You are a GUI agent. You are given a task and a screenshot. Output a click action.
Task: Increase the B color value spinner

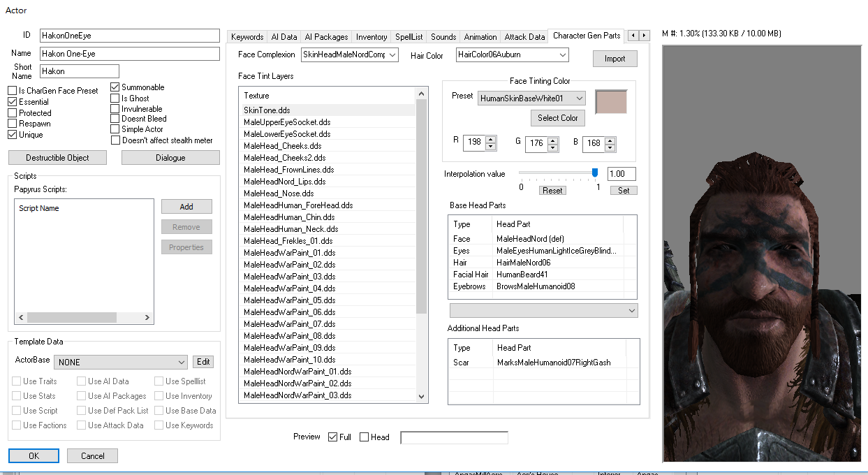pos(610,140)
